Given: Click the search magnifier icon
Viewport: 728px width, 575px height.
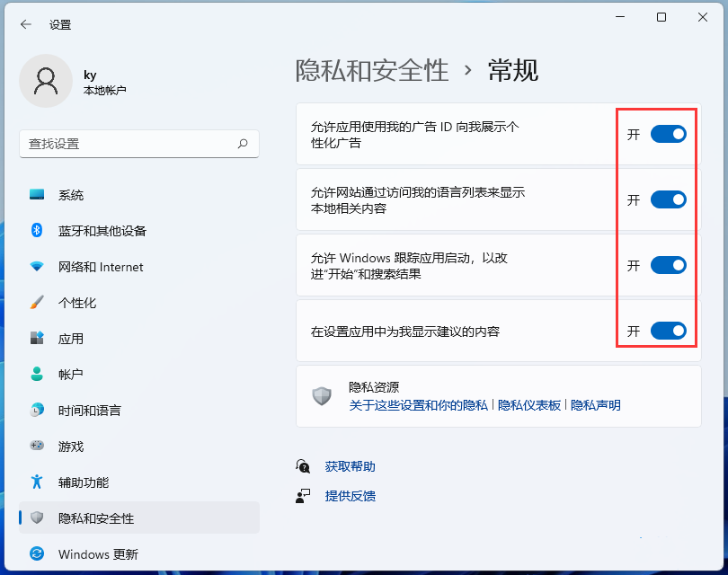Looking at the screenshot, I should (243, 144).
